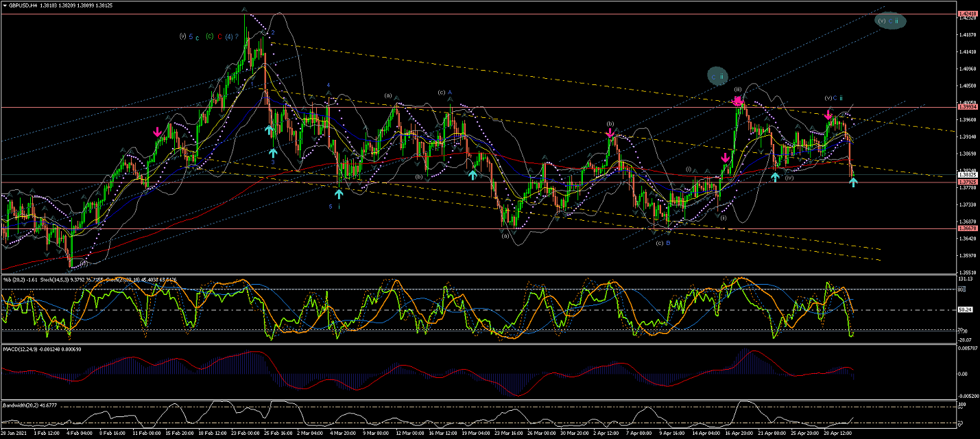The height and width of the screenshot is (439, 980).
Task: Click the pink down arrow on the mid-February rally
Action: (x=158, y=131)
